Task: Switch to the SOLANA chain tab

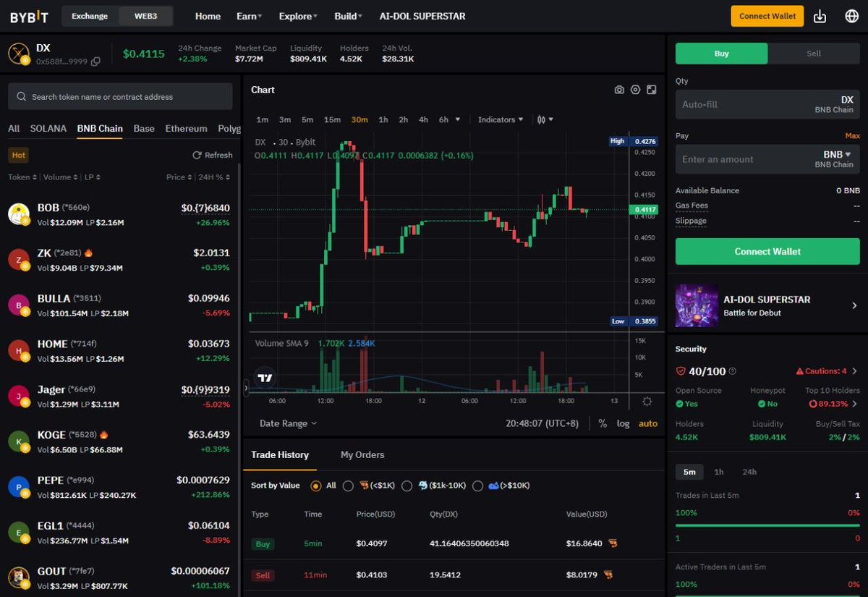Action: 48,129
